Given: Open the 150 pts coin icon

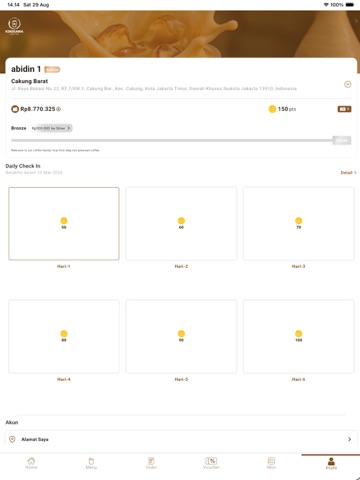Looking at the screenshot, I should [x=272, y=109].
